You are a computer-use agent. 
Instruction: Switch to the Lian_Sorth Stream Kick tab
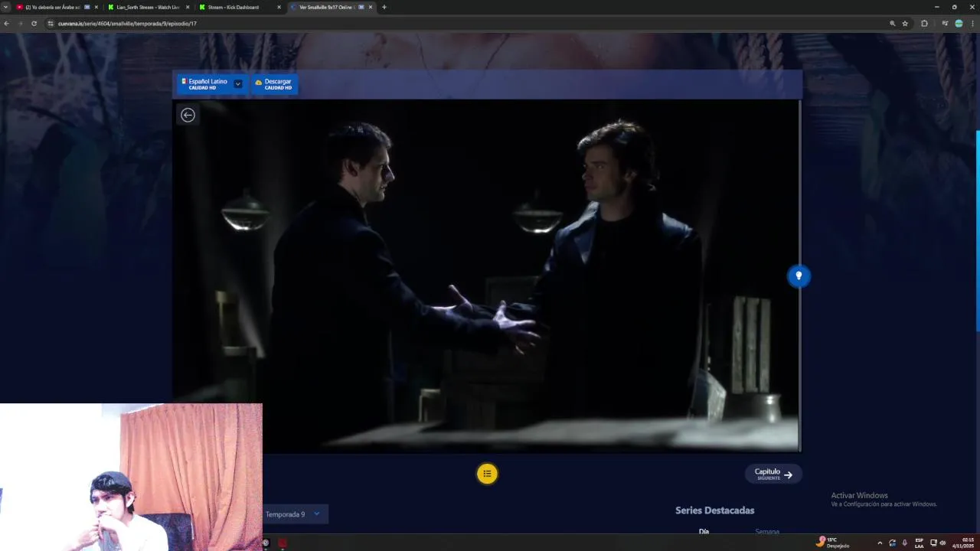[147, 7]
